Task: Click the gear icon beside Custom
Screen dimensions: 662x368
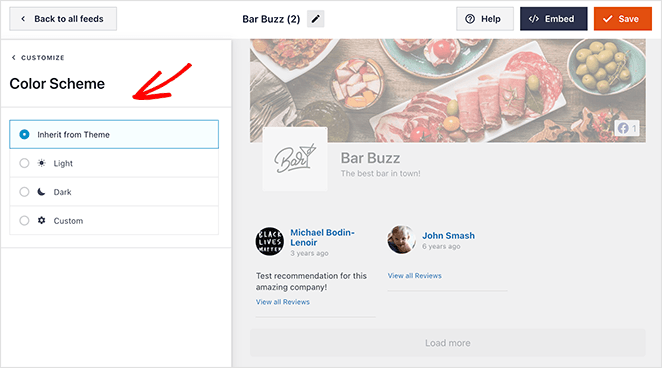Action: coord(41,220)
